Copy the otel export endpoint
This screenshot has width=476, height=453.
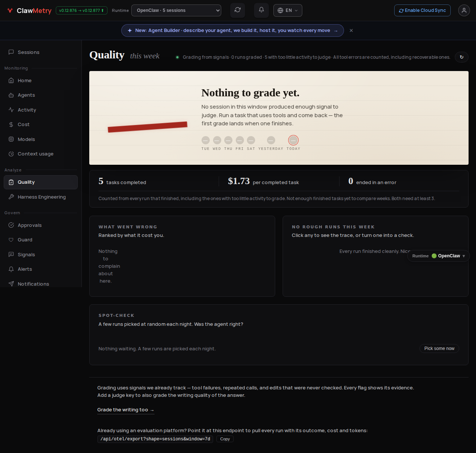[x=225, y=439]
